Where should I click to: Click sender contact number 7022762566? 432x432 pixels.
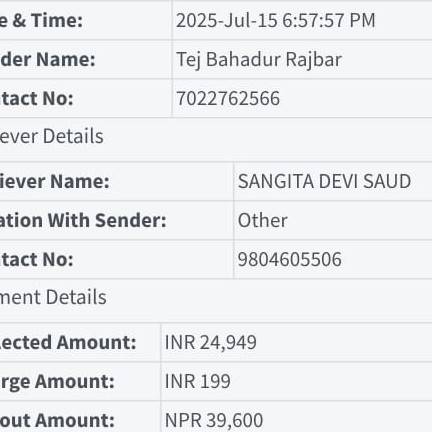click(228, 98)
